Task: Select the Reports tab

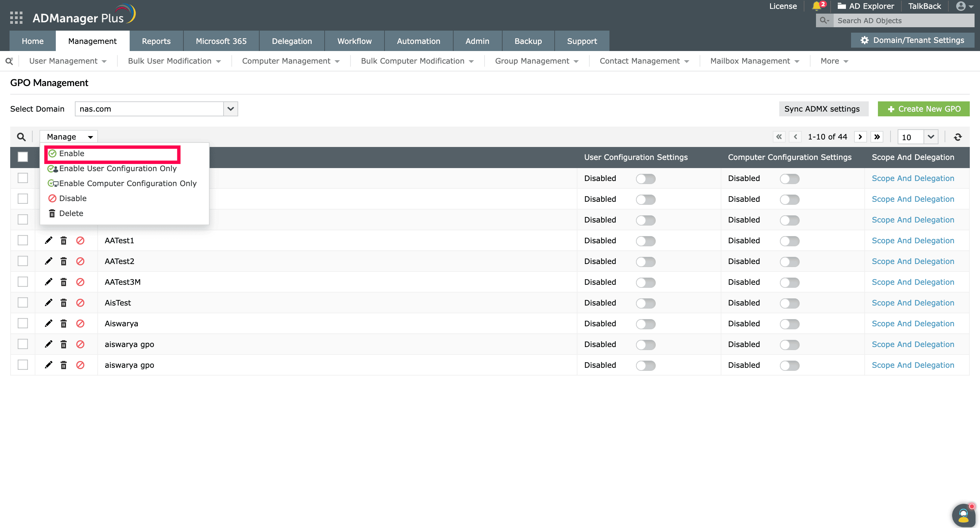Action: pyautogui.click(x=156, y=41)
